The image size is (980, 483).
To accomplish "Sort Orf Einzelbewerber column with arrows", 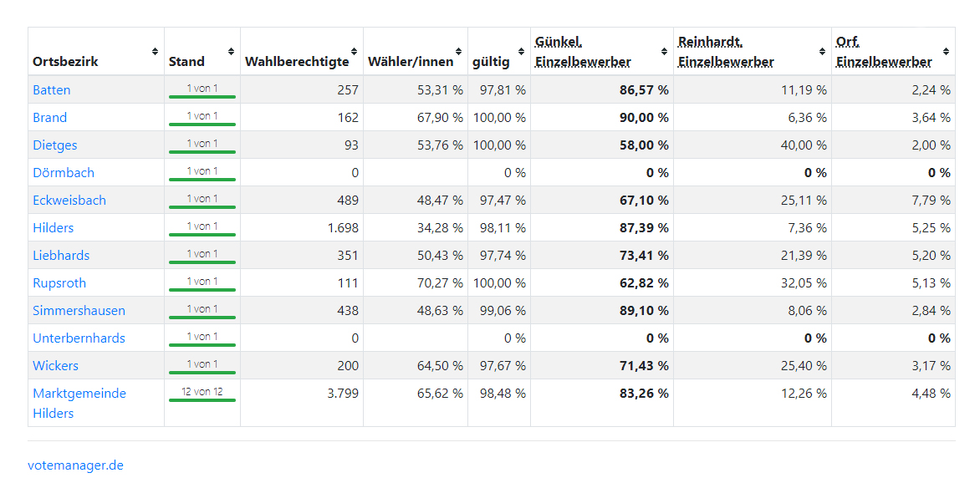I will (x=946, y=51).
